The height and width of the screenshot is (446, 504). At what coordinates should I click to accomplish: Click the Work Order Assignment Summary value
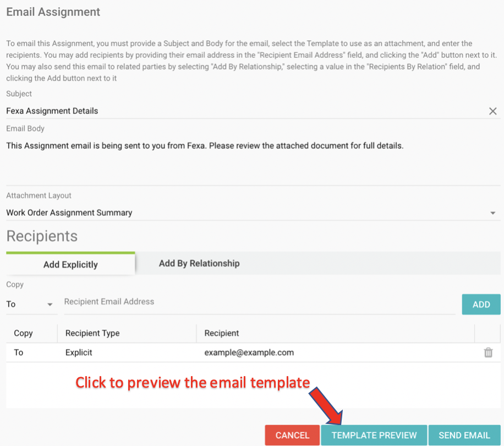click(69, 213)
